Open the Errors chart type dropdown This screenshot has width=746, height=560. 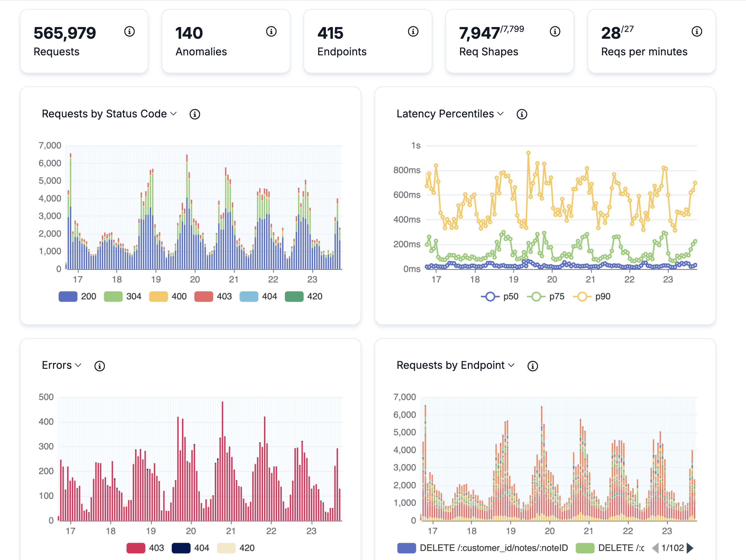tap(78, 366)
